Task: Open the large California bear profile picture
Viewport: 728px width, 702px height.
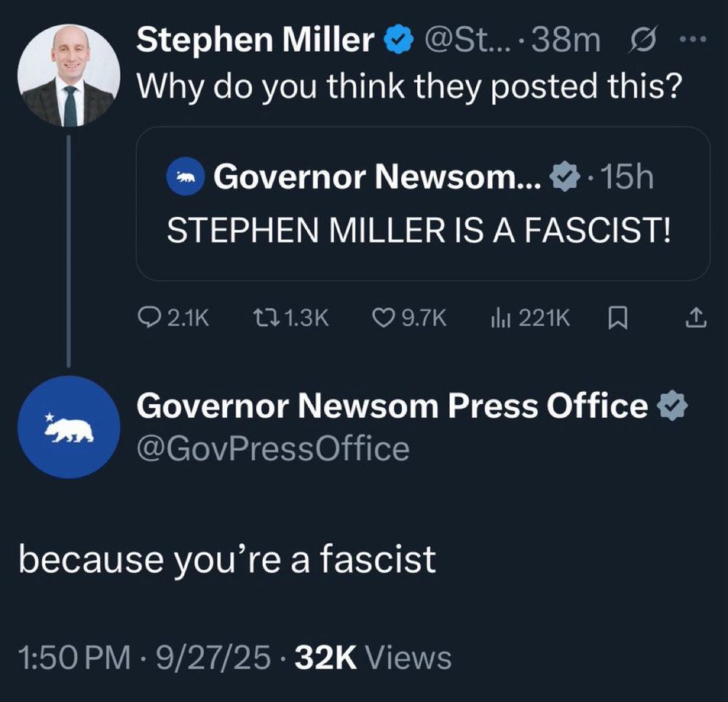Action: [x=68, y=427]
